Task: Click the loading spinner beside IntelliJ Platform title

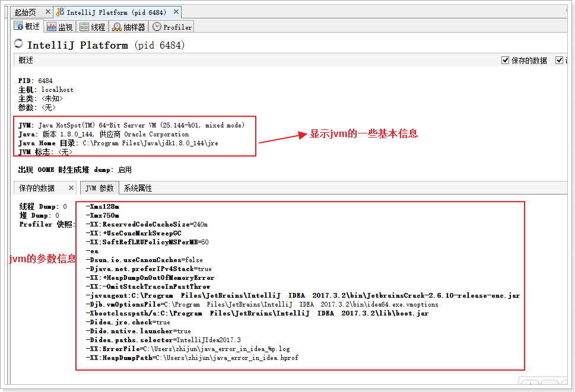Action: tap(18, 44)
